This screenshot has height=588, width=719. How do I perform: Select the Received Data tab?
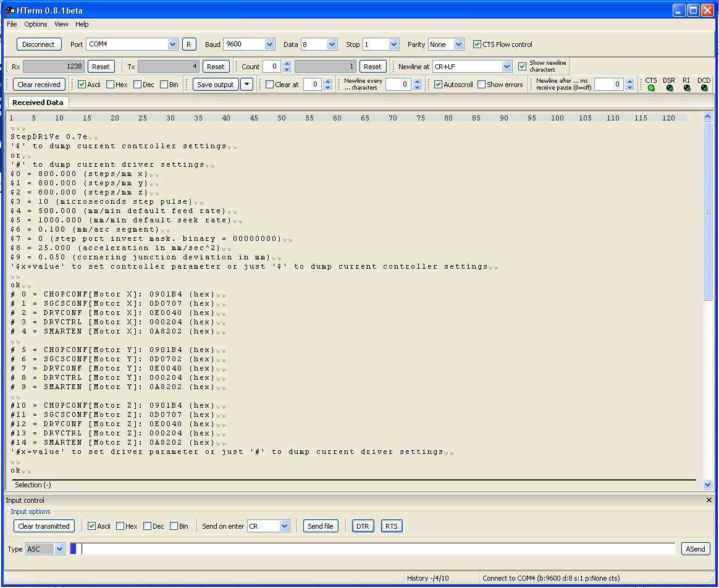coord(38,103)
